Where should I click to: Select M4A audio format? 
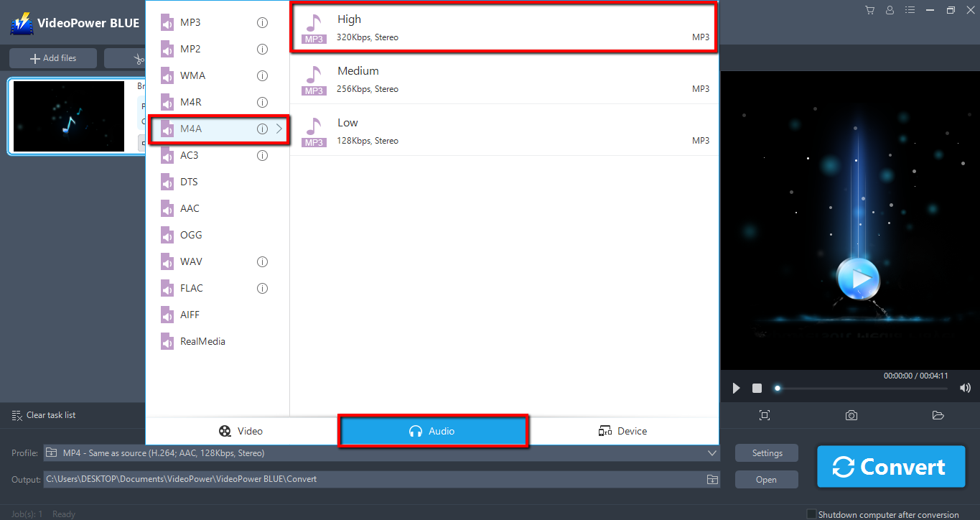point(218,129)
